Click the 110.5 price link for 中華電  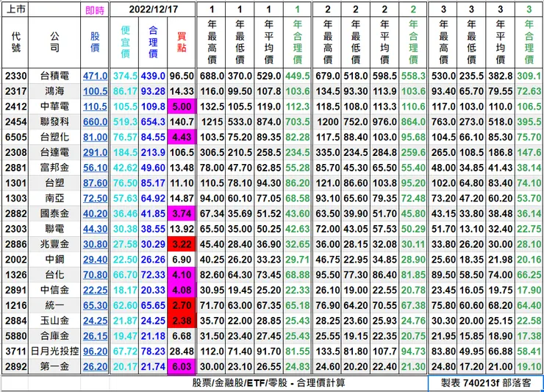pyautogui.click(x=95, y=107)
